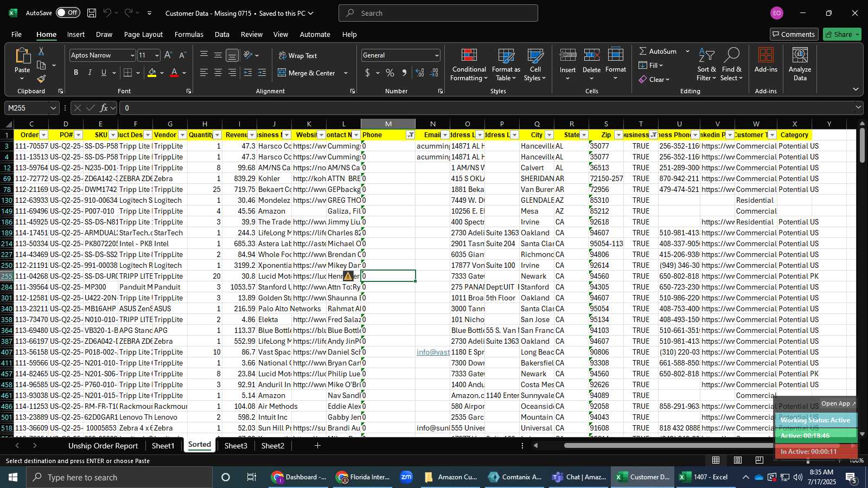Open Cell Styles gallery
This screenshot has width=868, height=488.
point(535,65)
